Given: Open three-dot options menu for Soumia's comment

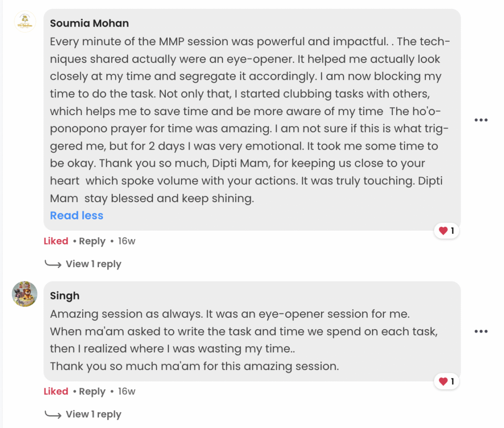Looking at the screenshot, I should pyautogui.click(x=481, y=120).
